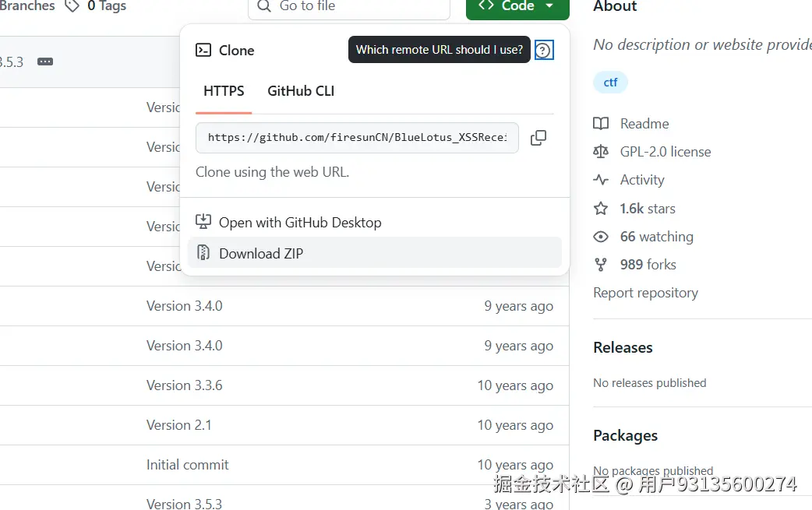Viewport: 812px width, 510px height.
Task: Click 'No releases published' text
Action: coord(650,383)
